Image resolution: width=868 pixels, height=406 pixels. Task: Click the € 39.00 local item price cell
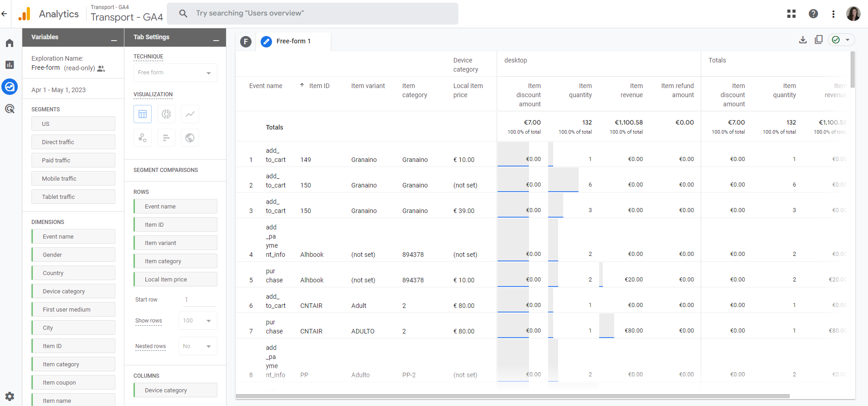coord(464,211)
